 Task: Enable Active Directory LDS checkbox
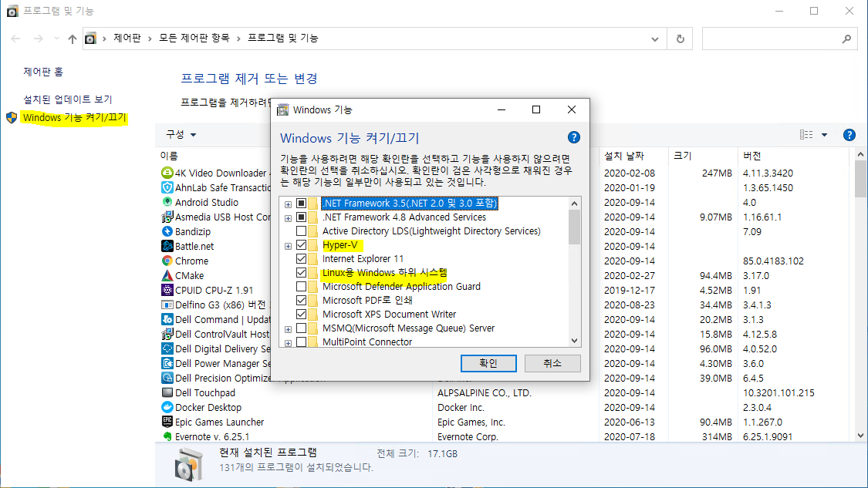pyautogui.click(x=301, y=231)
